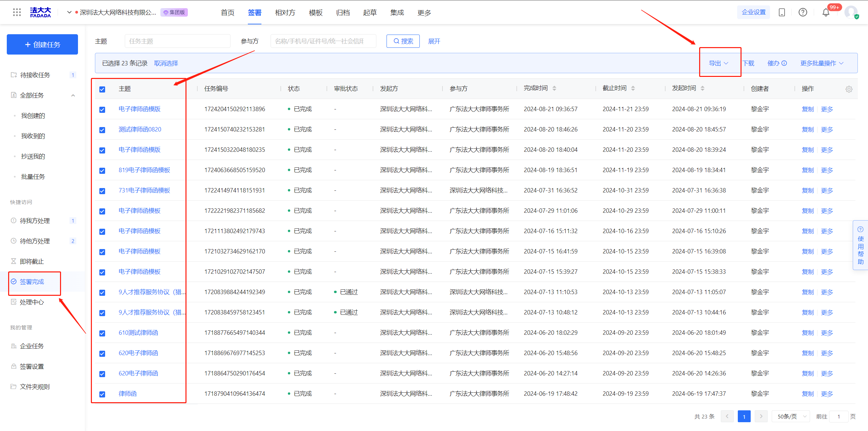The width and height of the screenshot is (868, 431).
Task: Uncheck the 律师函 row checkbox
Action: 102,394
